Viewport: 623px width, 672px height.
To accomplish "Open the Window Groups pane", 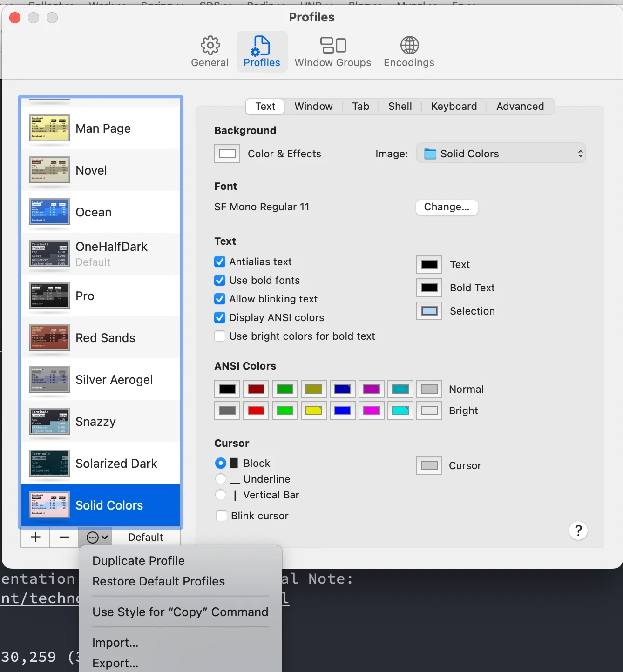I will [x=332, y=52].
